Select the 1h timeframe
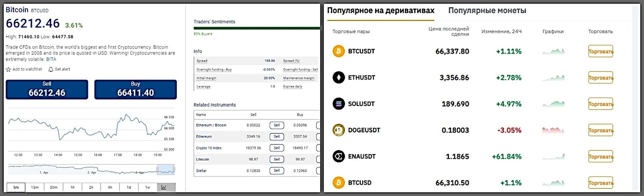644x196 pixels. tap(72, 188)
